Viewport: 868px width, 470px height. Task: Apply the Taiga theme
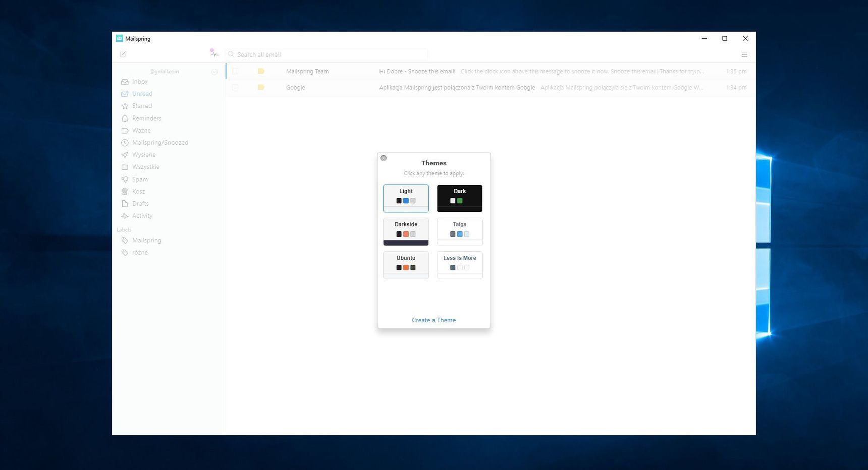(x=460, y=231)
